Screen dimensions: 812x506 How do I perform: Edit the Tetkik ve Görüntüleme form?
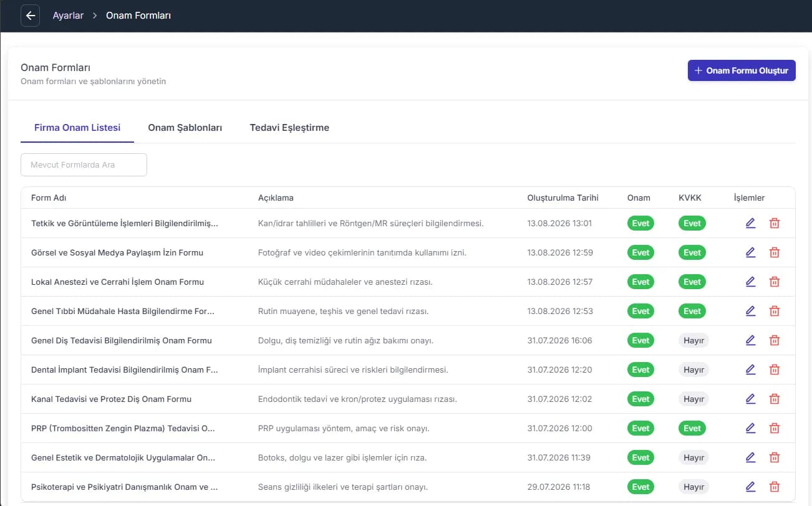[750, 223]
